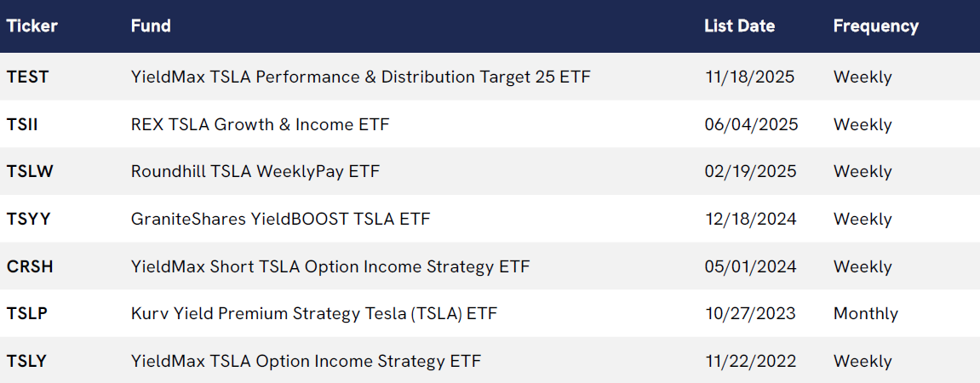Screen dimensions: 980x383
Task: Open the CRSH ticker entry
Action: pos(30,266)
